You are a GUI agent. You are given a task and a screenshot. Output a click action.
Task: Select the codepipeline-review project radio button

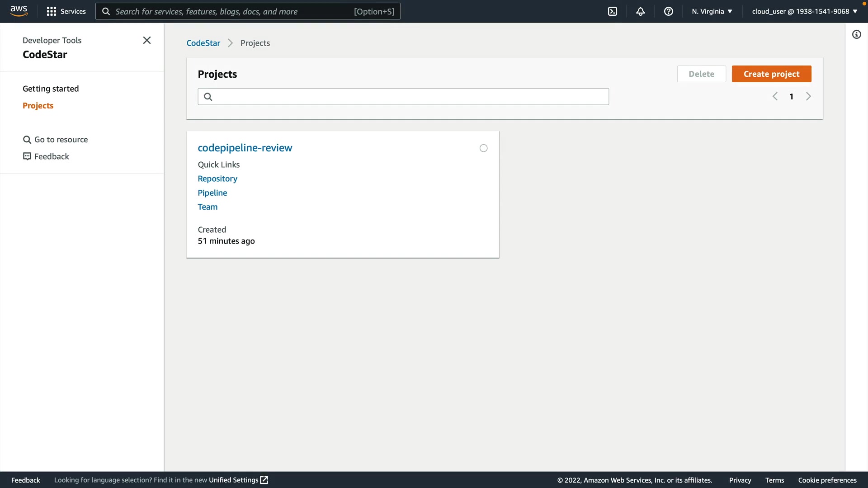pyautogui.click(x=484, y=148)
